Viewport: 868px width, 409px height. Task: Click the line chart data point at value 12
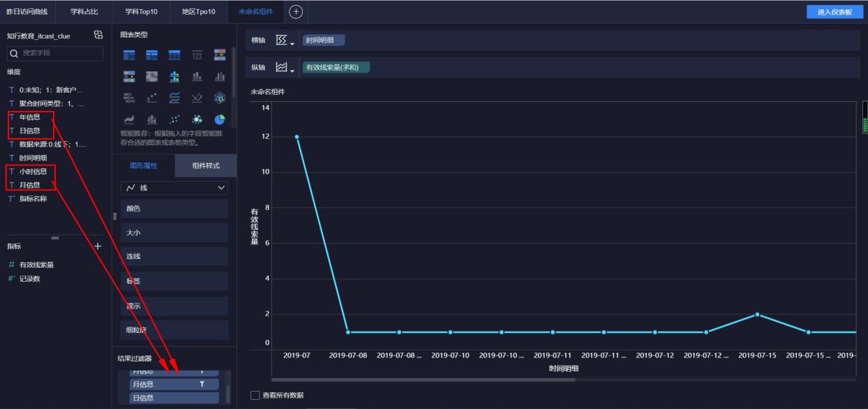(297, 137)
